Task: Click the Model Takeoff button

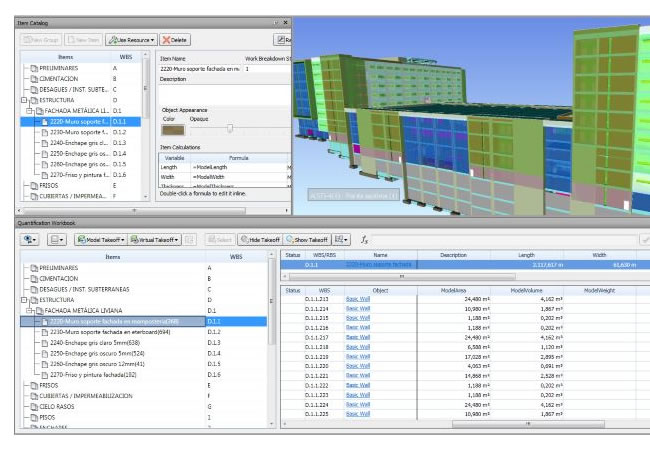Action: [x=100, y=240]
